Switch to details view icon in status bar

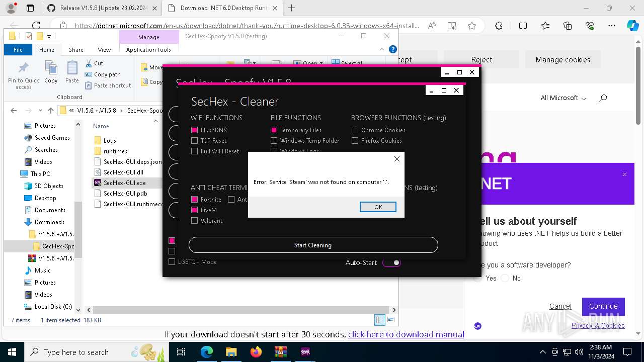tap(380, 320)
